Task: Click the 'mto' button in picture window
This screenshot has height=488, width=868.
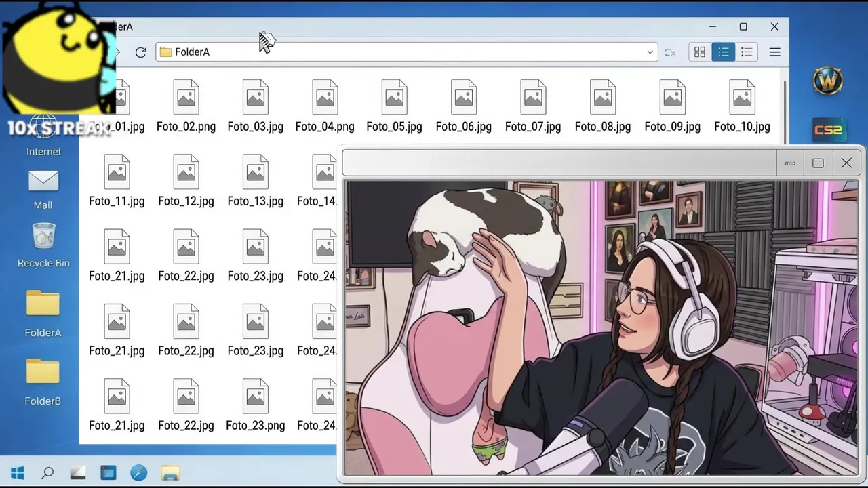Action: pyautogui.click(x=790, y=163)
